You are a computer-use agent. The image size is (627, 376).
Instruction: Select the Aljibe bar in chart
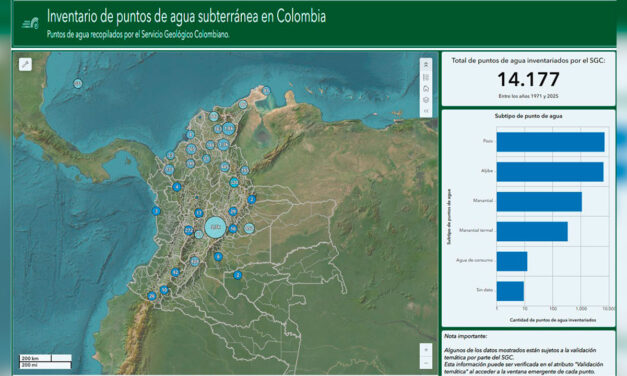(x=550, y=172)
